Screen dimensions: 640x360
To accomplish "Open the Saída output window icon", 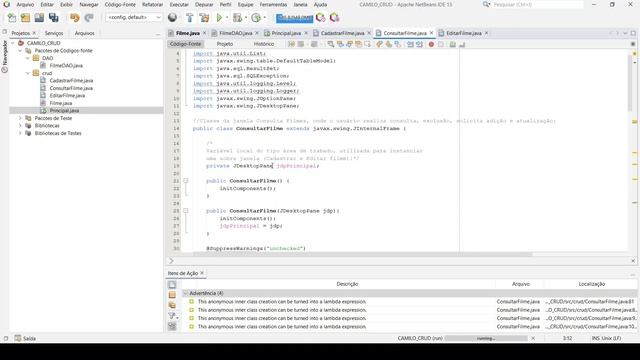I will coord(18,338).
